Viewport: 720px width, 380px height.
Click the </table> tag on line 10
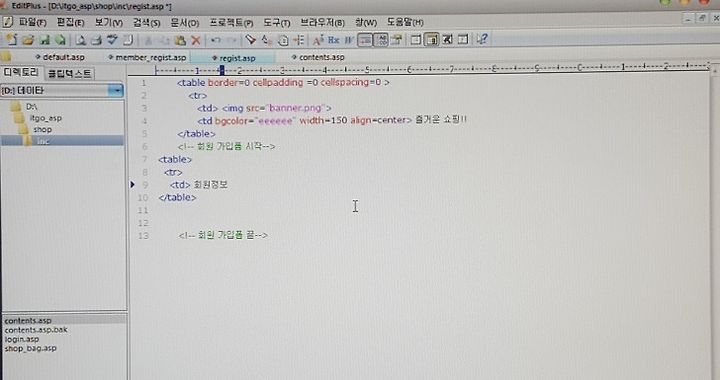click(177, 197)
